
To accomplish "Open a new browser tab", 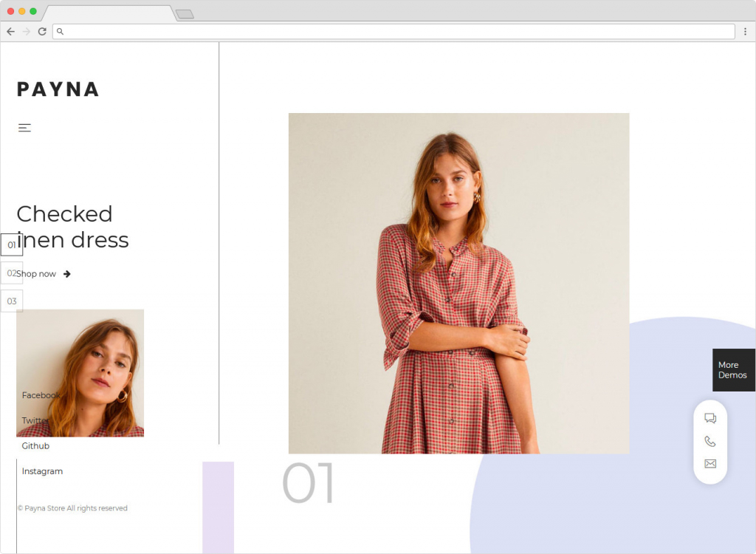I will (x=185, y=14).
